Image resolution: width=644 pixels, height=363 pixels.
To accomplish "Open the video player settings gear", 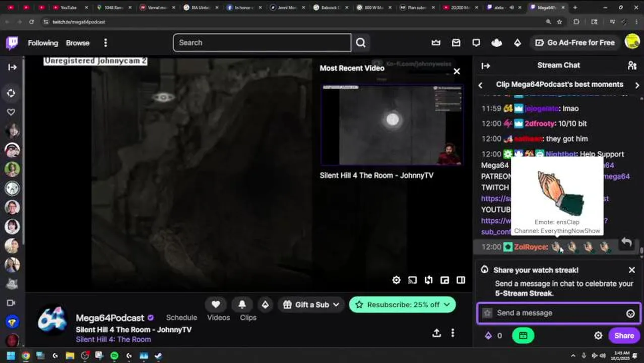I will [397, 280].
